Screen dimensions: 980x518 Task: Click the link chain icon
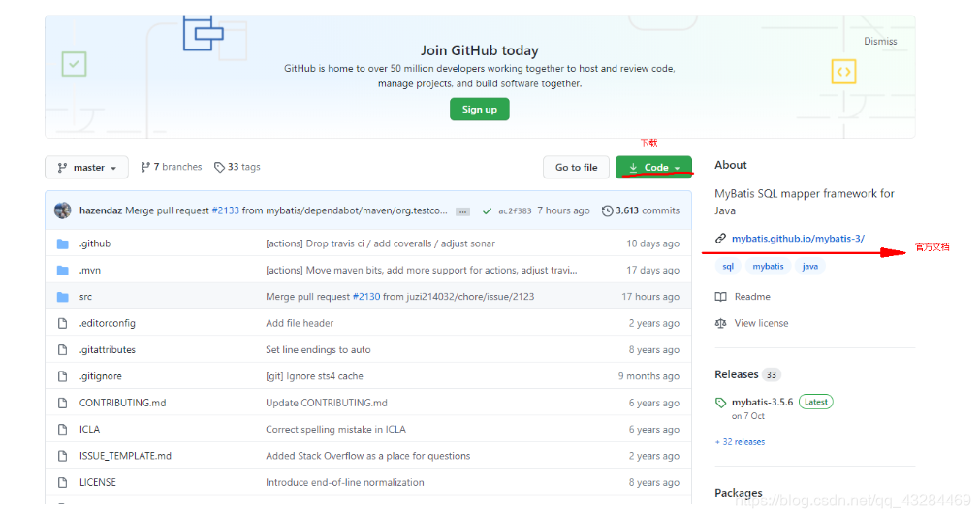(x=720, y=239)
